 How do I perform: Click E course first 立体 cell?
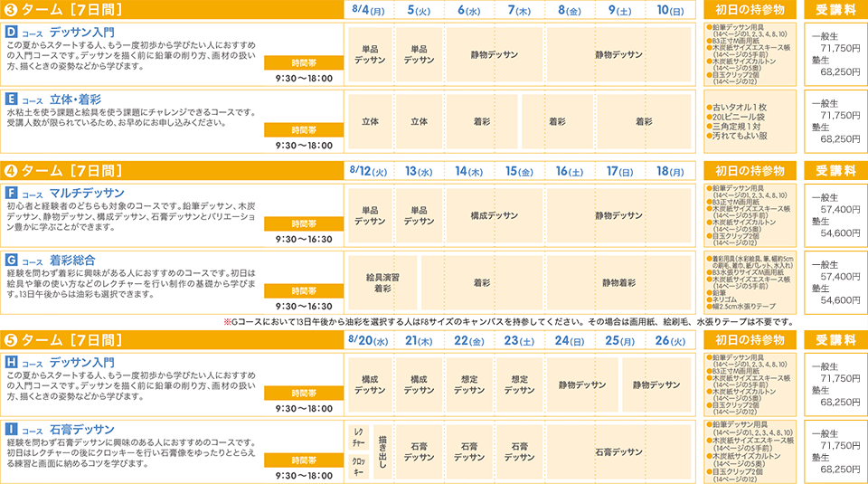pos(370,121)
